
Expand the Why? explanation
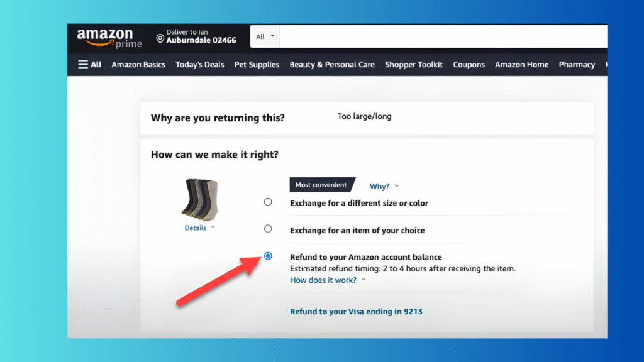(384, 186)
